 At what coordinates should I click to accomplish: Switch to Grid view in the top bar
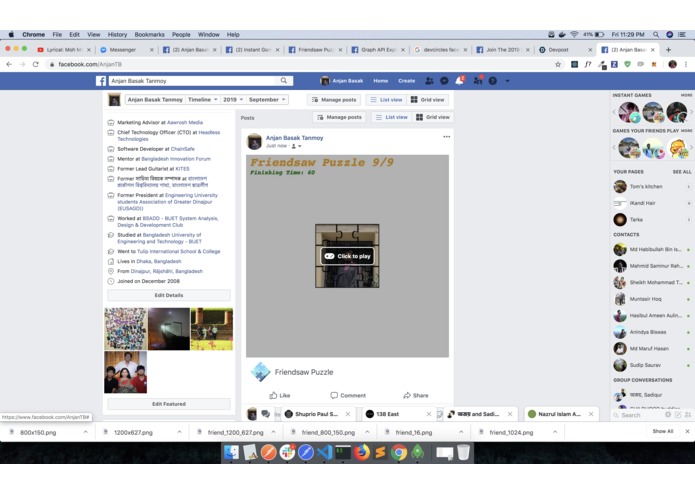click(427, 100)
